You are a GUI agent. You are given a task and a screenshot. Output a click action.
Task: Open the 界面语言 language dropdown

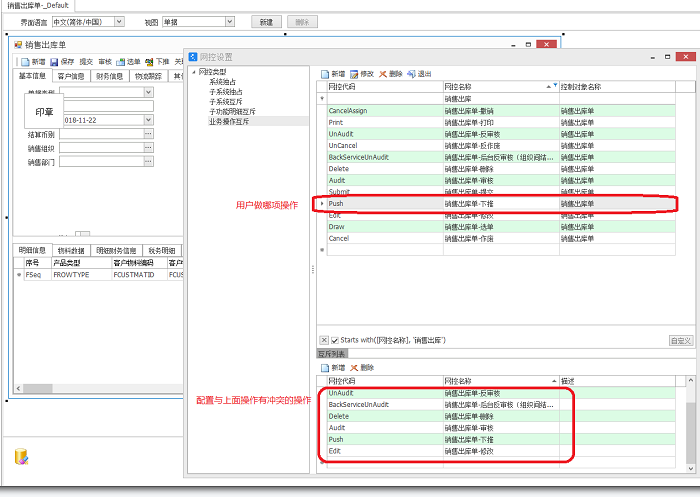[x=119, y=21]
